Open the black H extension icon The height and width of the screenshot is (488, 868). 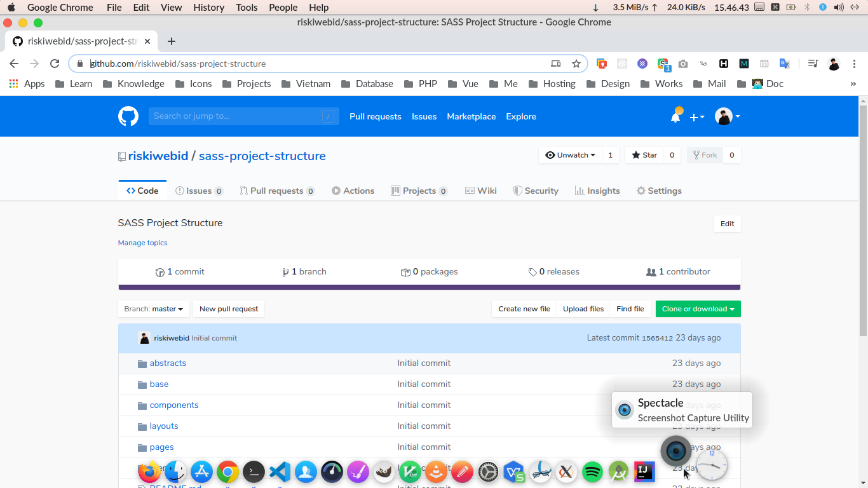tap(724, 64)
